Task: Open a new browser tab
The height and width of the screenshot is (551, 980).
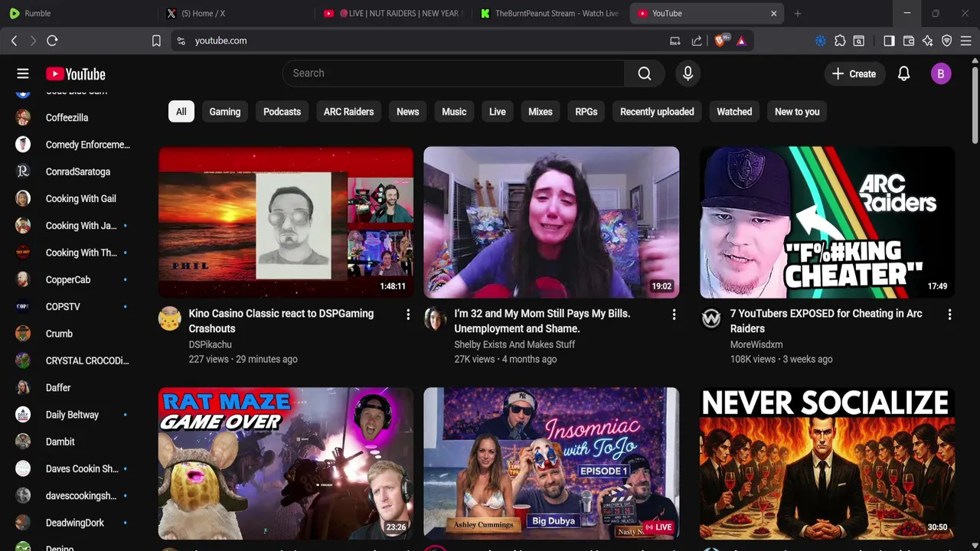Action: (798, 13)
